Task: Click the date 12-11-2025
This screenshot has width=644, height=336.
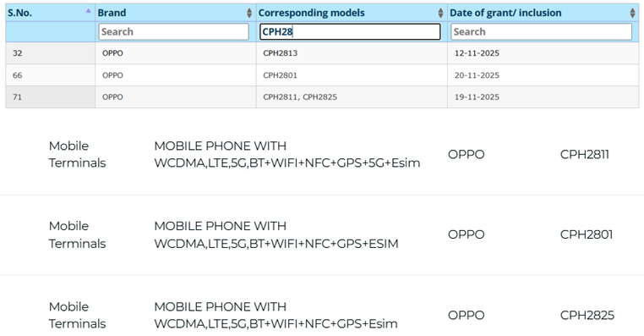Action: tap(477, 53)
